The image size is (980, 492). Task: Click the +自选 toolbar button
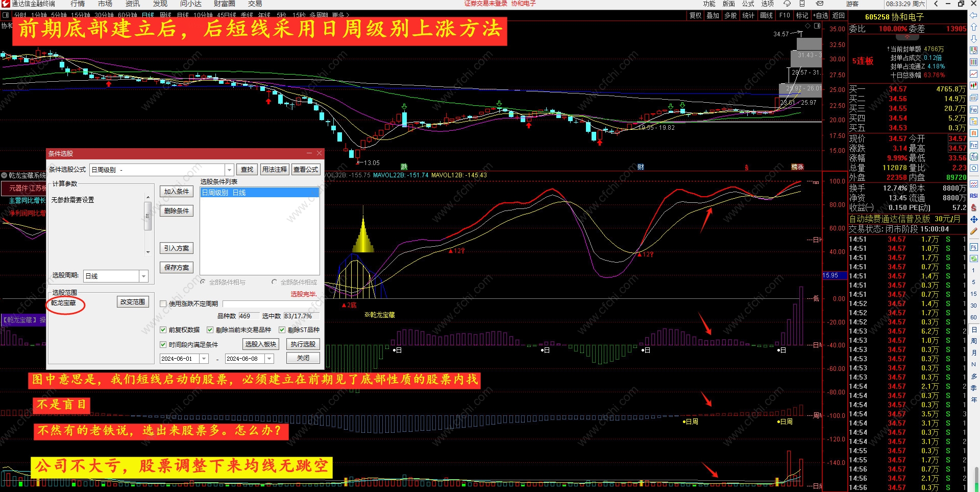tap(821, 15)
